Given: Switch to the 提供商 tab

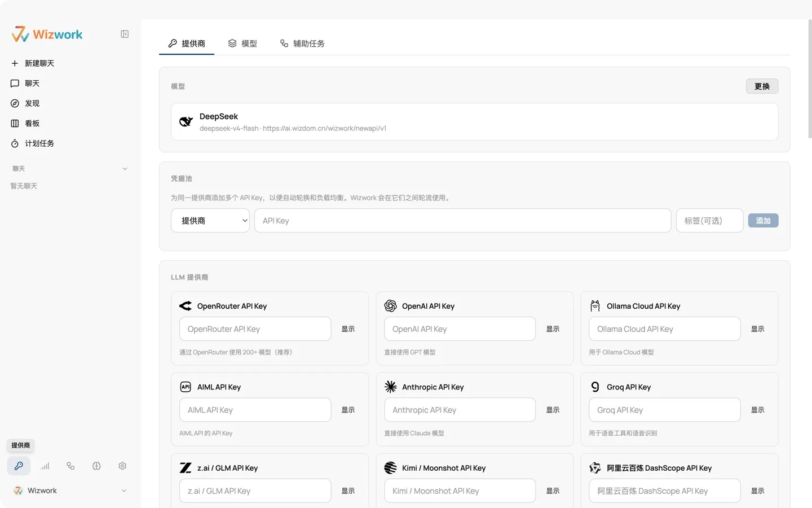Looking at the screenshot, I should coord(187,43).
